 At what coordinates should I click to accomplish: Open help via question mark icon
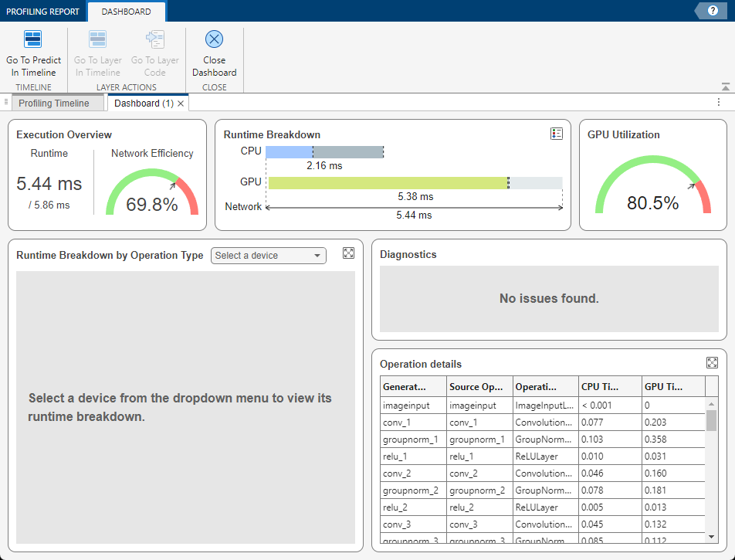point(712,11)
